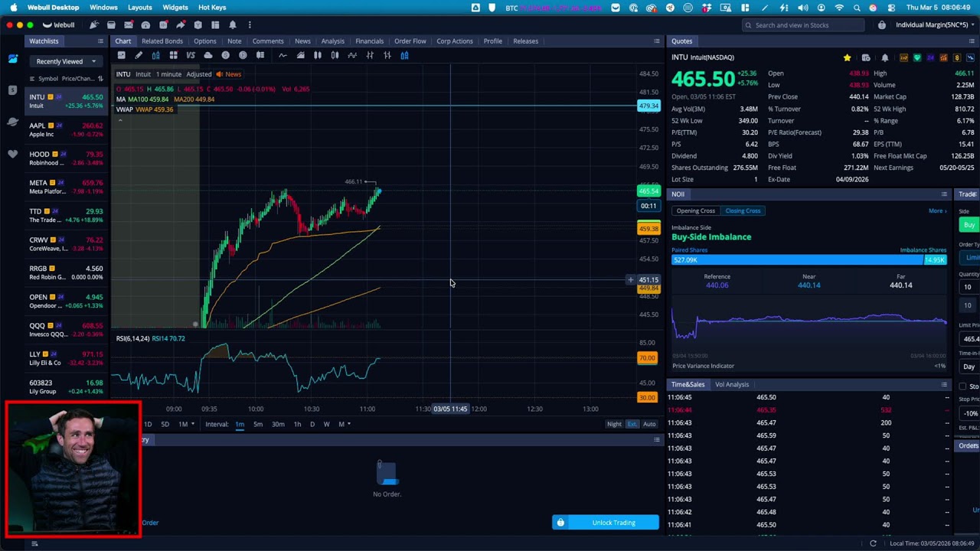
Task: Select the 30m interval button
Action: pyautogui.click(x=278, y=424)
